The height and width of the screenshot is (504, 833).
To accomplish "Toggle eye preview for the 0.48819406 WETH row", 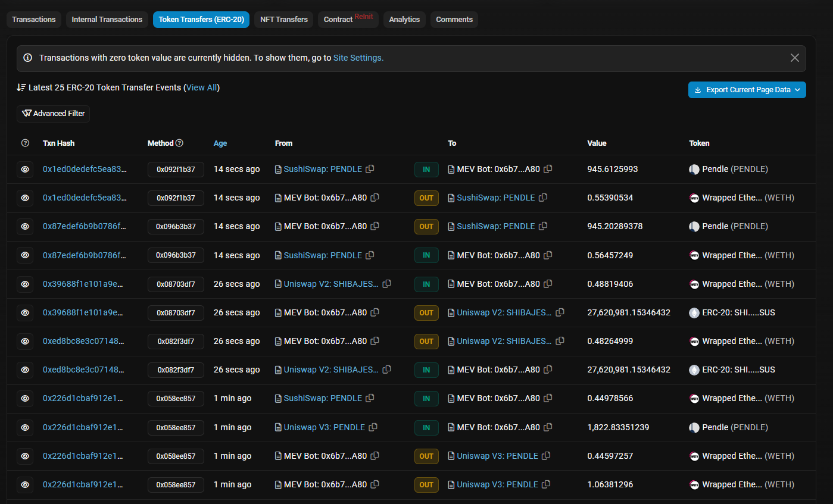I will pyautogui.click(x=25, y=284).
